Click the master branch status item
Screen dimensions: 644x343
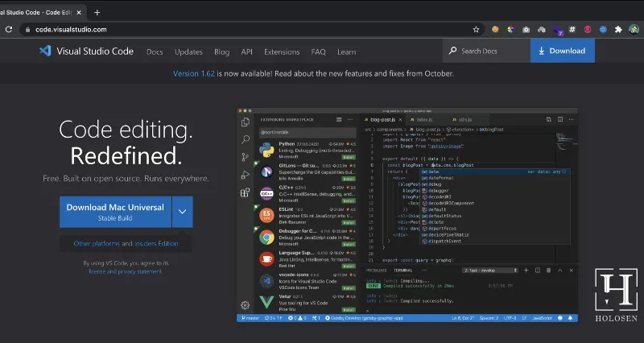(250, 318)
